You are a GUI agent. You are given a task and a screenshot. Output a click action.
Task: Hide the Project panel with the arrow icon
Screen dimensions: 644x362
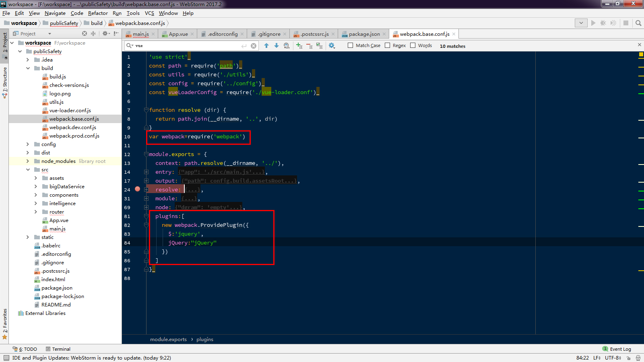(116, 34)
